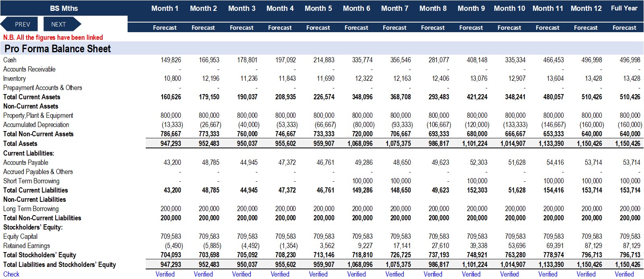Click Month 7 Verified check cell
The height and width of the screenshot is (279, 644).
[395, 274]
